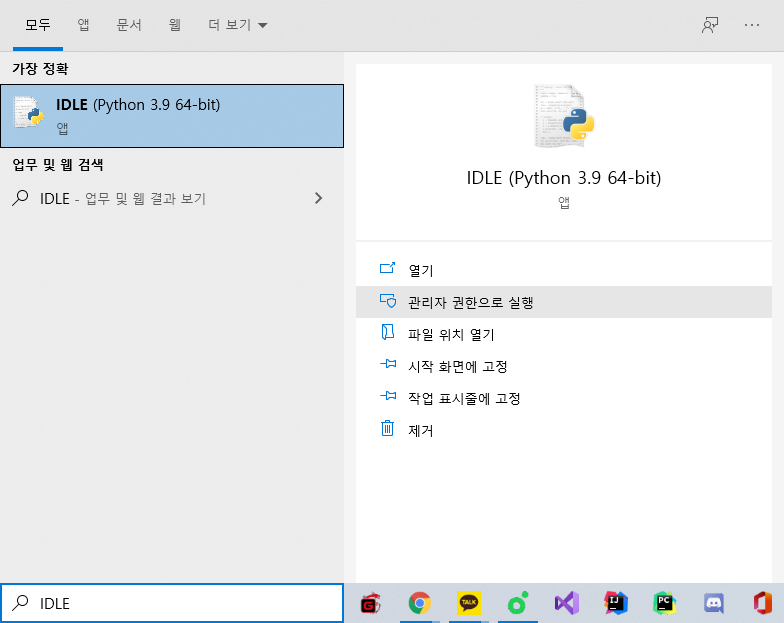This screenshot has height=623, width=784.
Task: Switch to the 앱 tab
Action: pos(84,25)
